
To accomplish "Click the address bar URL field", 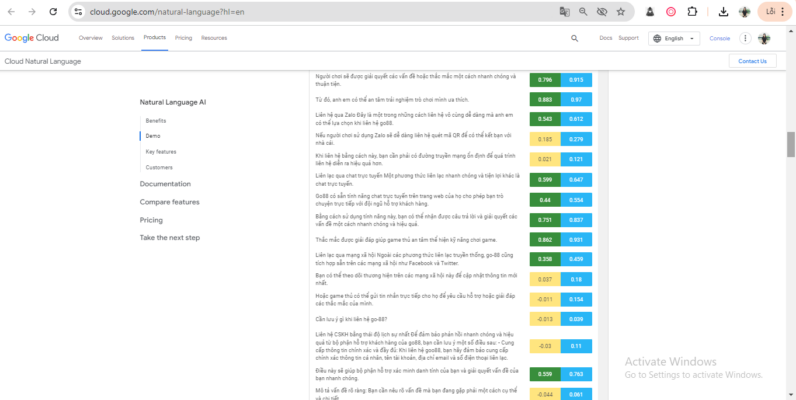I will [x=300, y=12].
